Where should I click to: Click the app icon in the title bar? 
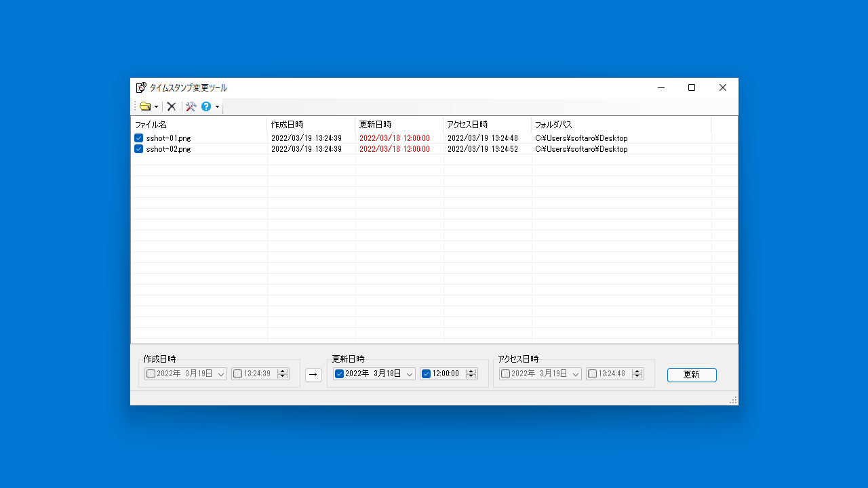pyautogui.click(x=141, y=87)
